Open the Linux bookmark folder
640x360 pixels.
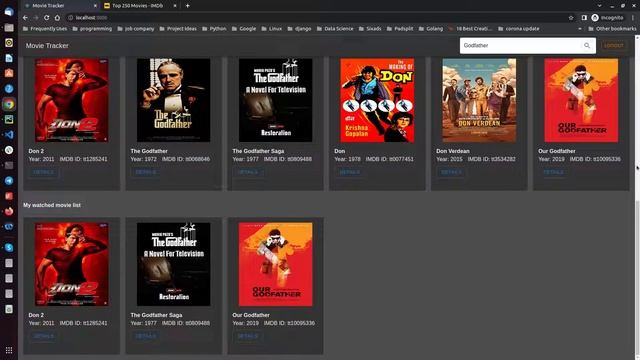coord(272,29)
